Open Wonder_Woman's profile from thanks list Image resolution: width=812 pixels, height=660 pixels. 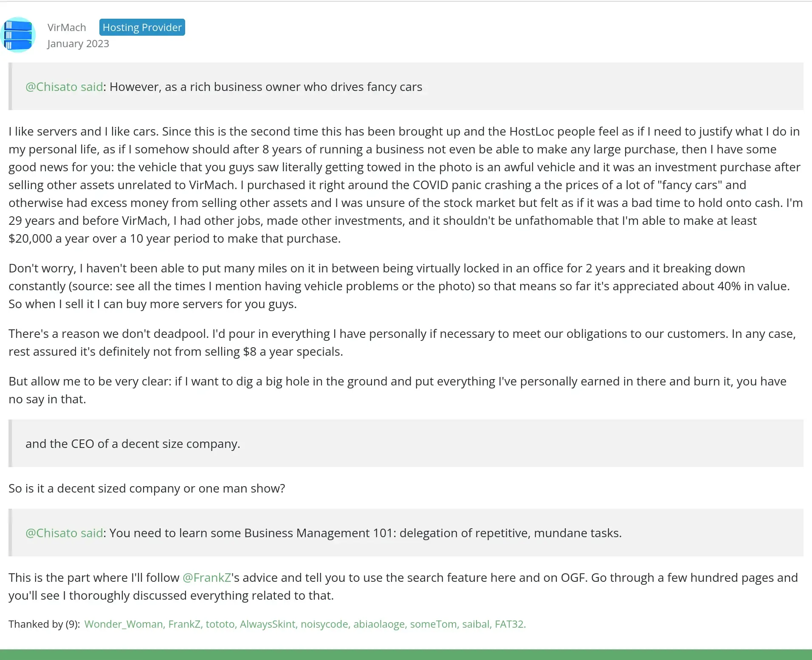(x=123, y=624)
